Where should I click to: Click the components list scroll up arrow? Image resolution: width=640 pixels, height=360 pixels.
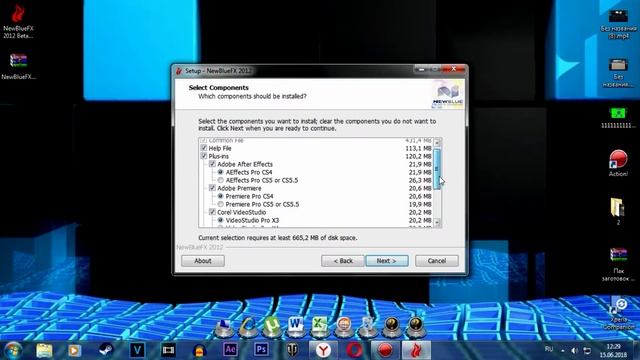pos(437,142)
